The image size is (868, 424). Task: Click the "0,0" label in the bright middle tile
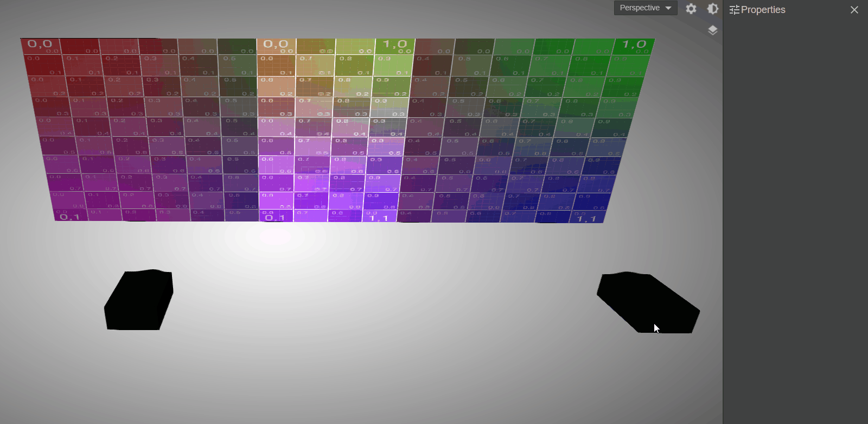click(x=276, y=44)
